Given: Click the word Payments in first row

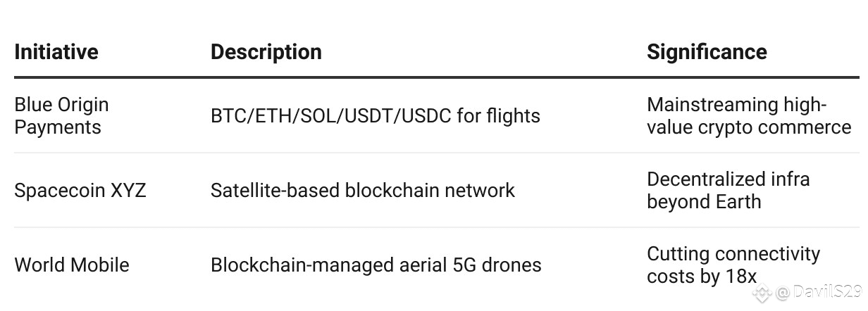Looking at the screenshot, I should (x=58, y=127).
